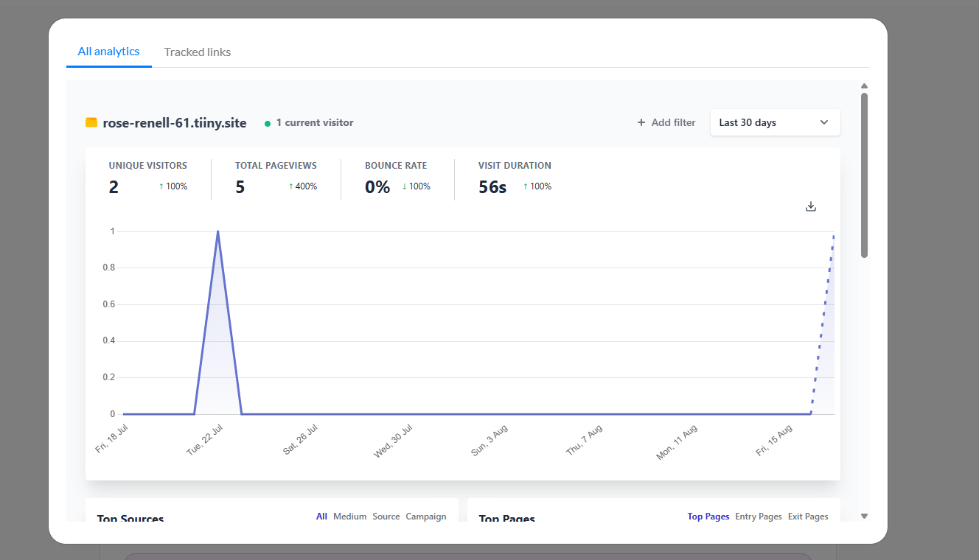Click the yellow site favicon icon
Screen dimensions: 979x560
91,123
